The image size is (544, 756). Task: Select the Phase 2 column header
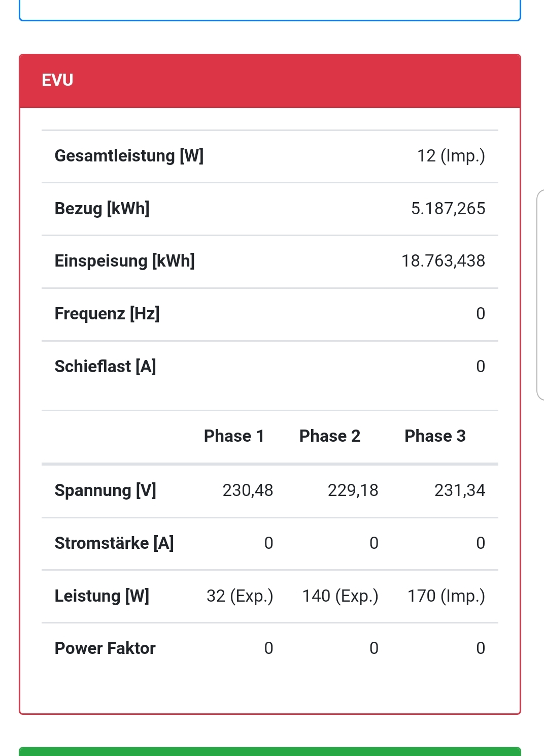tap(330, 436)
